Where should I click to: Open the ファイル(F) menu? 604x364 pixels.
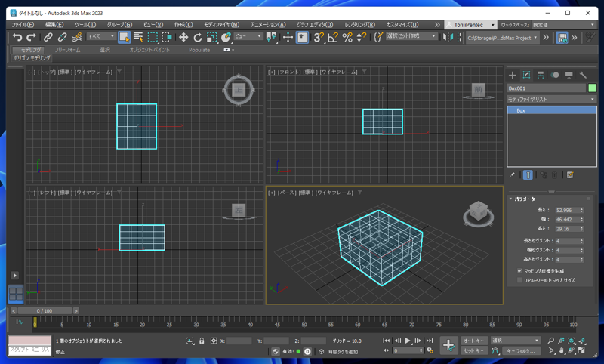pyautogui.click(x=23, y=25)
